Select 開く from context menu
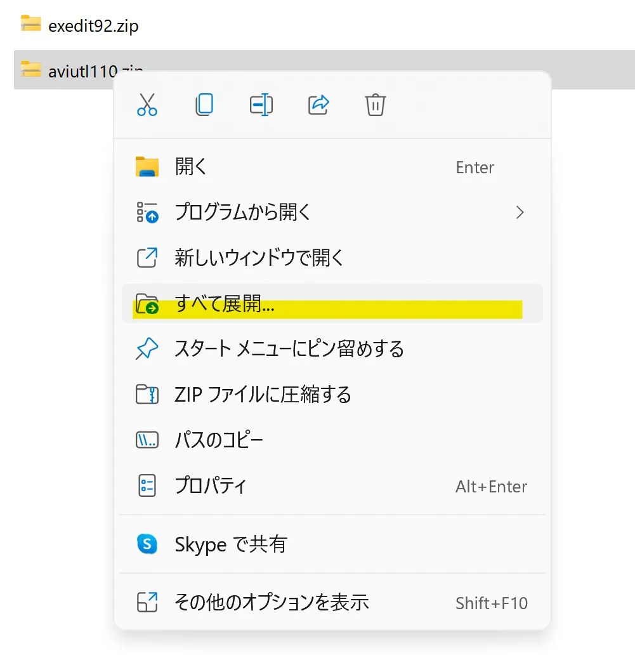The height and width of the screenshot is (672, 635). pos(332,167)
